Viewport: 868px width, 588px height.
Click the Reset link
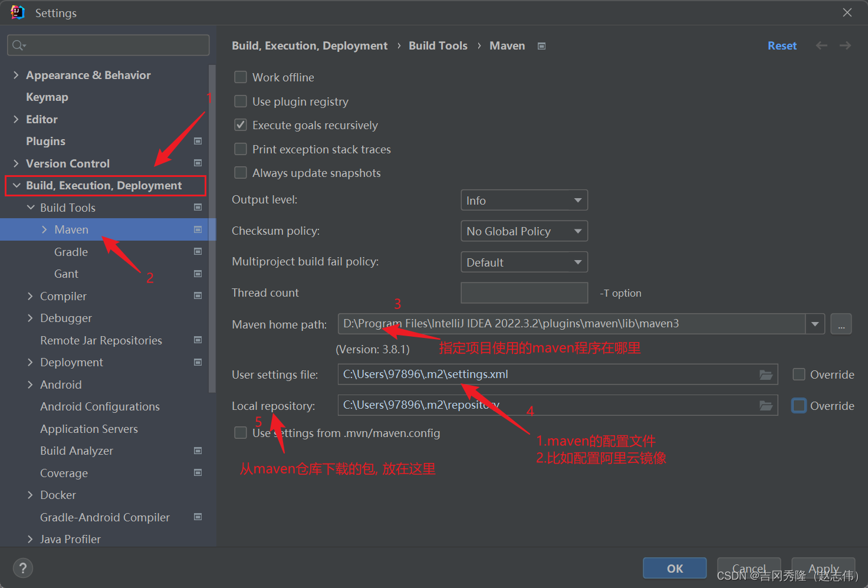[x=782, y=46]
